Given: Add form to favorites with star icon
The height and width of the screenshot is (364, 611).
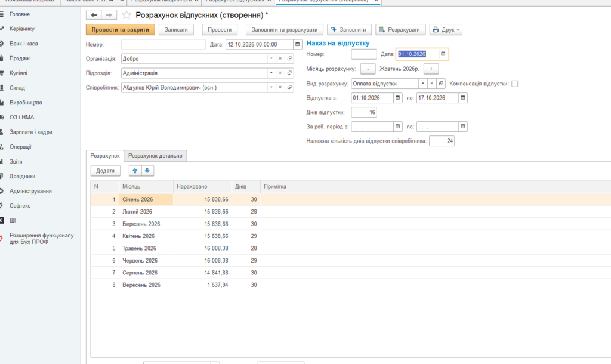Looking at the screenshot, I should pyautogui.click(x=126, y=15).
